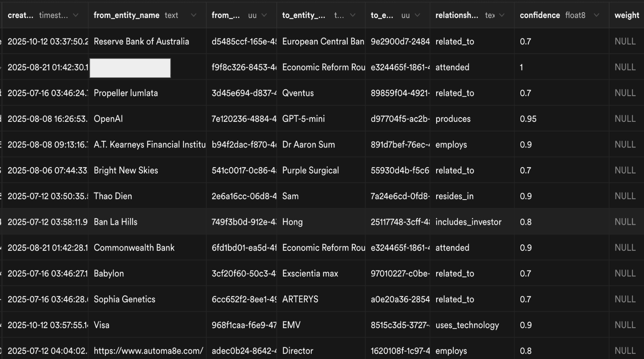
Task: Select the Ban La Hills cell
Action: pos(147,222)
